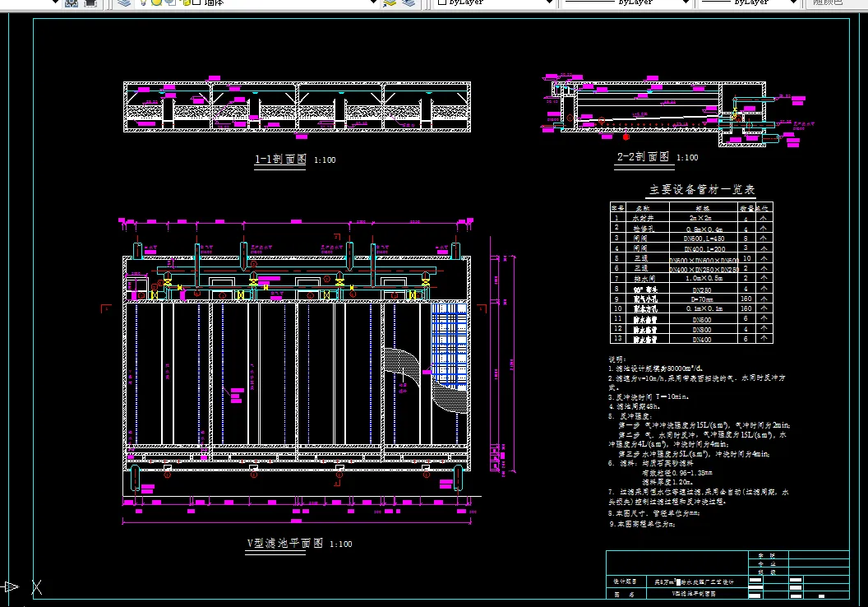
Task: Select table cell 检修孔
Action: coord(644,228)
